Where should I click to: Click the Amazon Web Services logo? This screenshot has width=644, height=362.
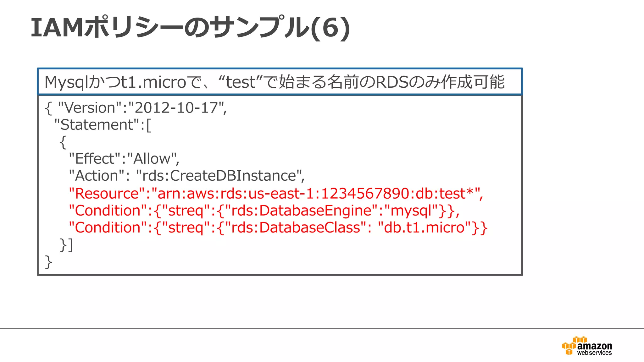587,346
